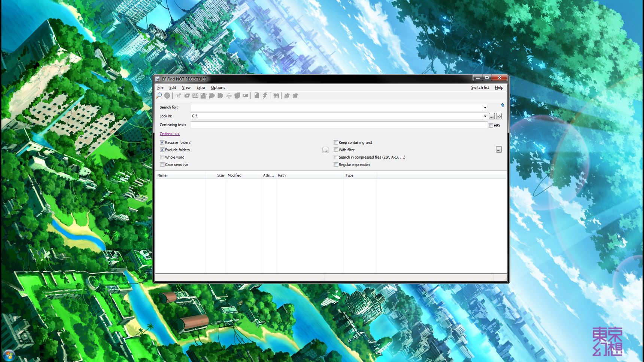Click the stop search X icon

167,96
